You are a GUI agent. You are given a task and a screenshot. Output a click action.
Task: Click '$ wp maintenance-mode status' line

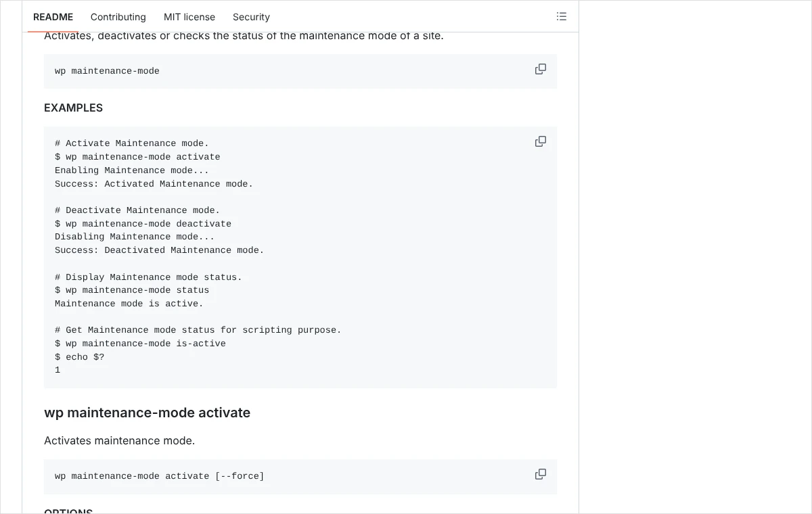[132, 290]
